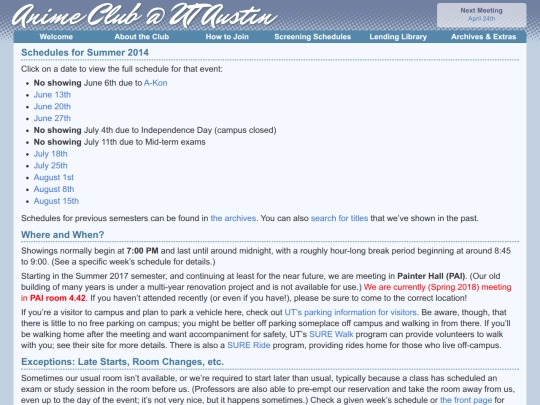Go to How to Join
The width and height of the screenshot is (540, 405).
click(x=227, y=37)
